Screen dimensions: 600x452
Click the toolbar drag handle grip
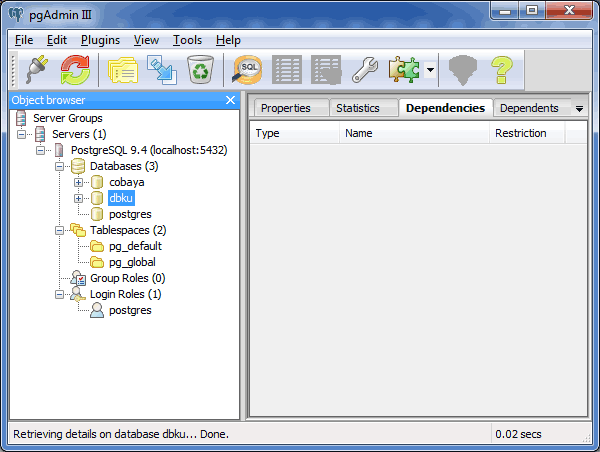(x=13, y=70)
